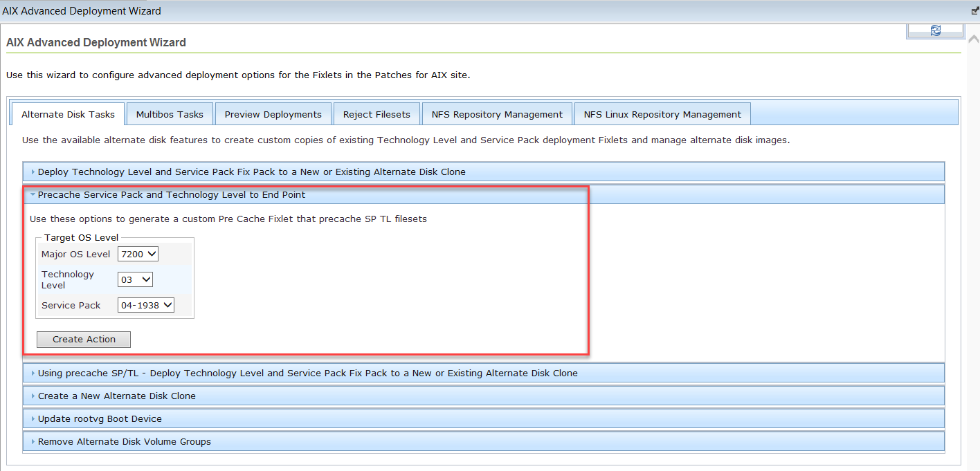
Task: Click the 'Use these options to generate' text
Action: [228, 219]
